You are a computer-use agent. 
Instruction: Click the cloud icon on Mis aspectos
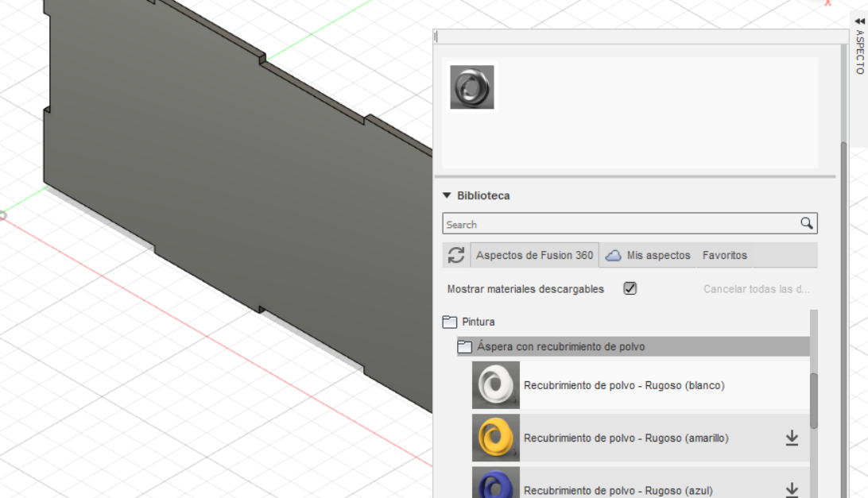[x=613, y=255]
